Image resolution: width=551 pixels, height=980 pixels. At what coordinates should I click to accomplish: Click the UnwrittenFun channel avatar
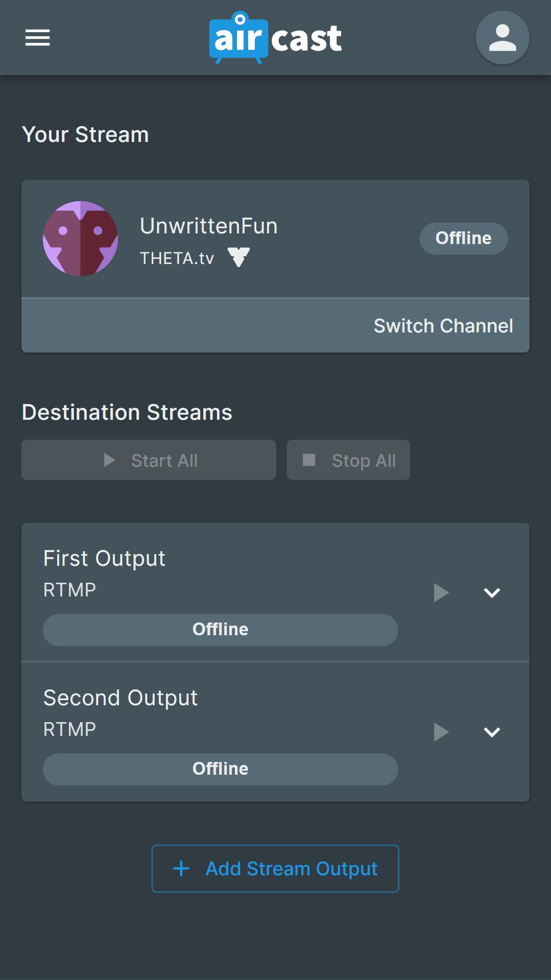(81, 238)
